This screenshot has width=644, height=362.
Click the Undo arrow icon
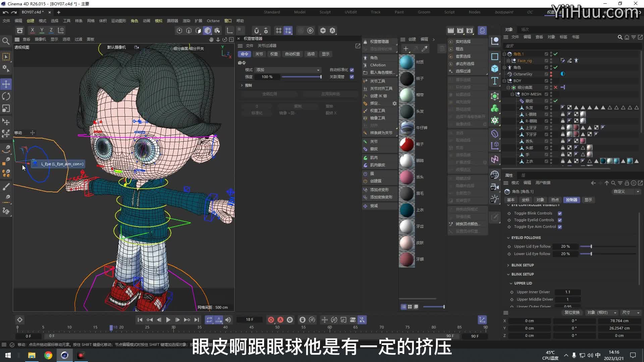click(x=5, y=12)
